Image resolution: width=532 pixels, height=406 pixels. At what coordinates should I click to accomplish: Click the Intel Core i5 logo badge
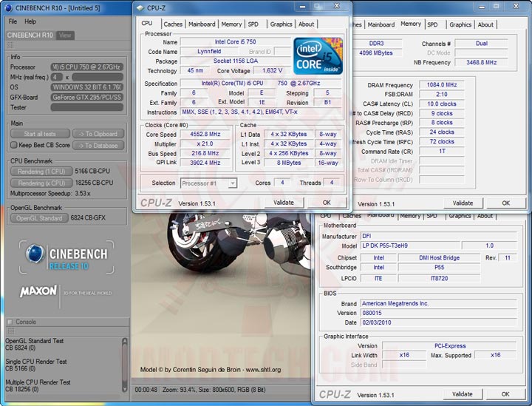(x=318, y=55)
